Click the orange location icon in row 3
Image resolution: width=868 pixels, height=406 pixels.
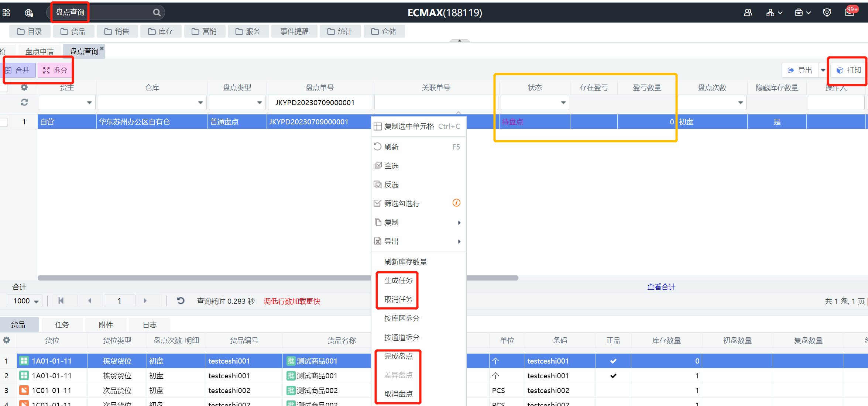pos(24,390)
